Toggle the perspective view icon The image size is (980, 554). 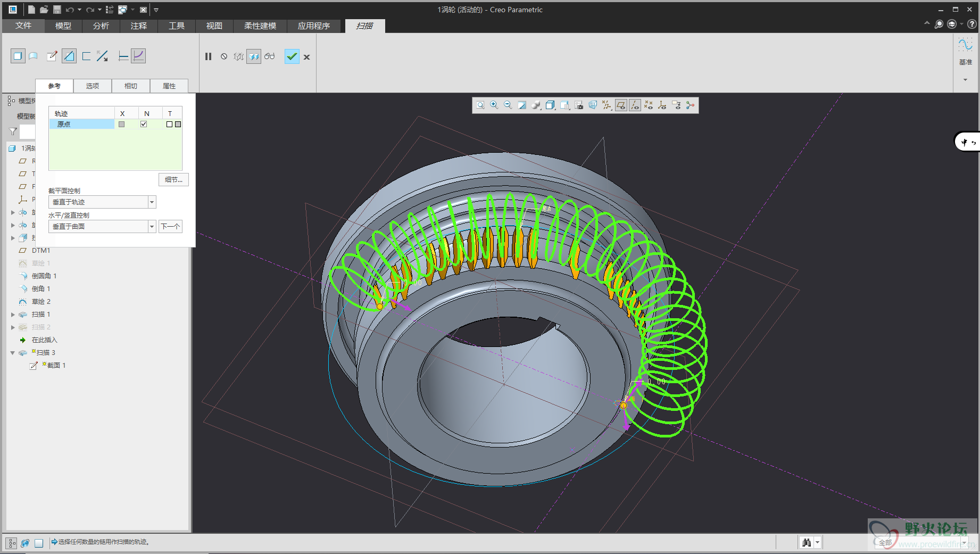[593, 105]
